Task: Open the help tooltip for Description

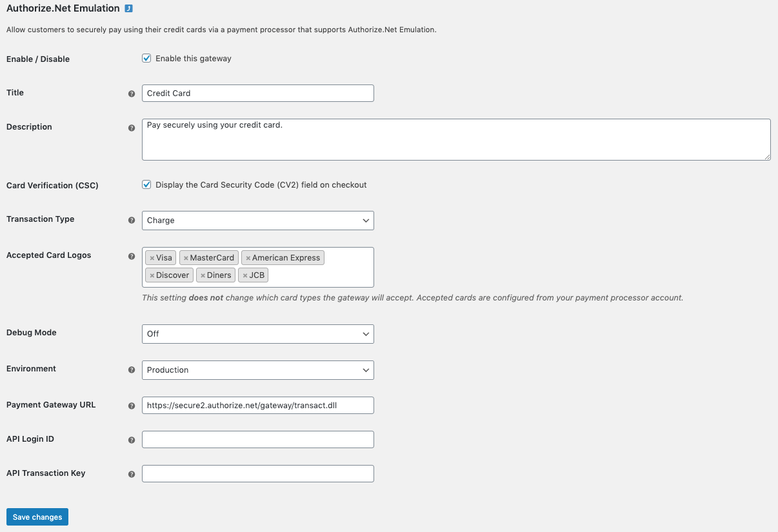Action: [132, 128]
